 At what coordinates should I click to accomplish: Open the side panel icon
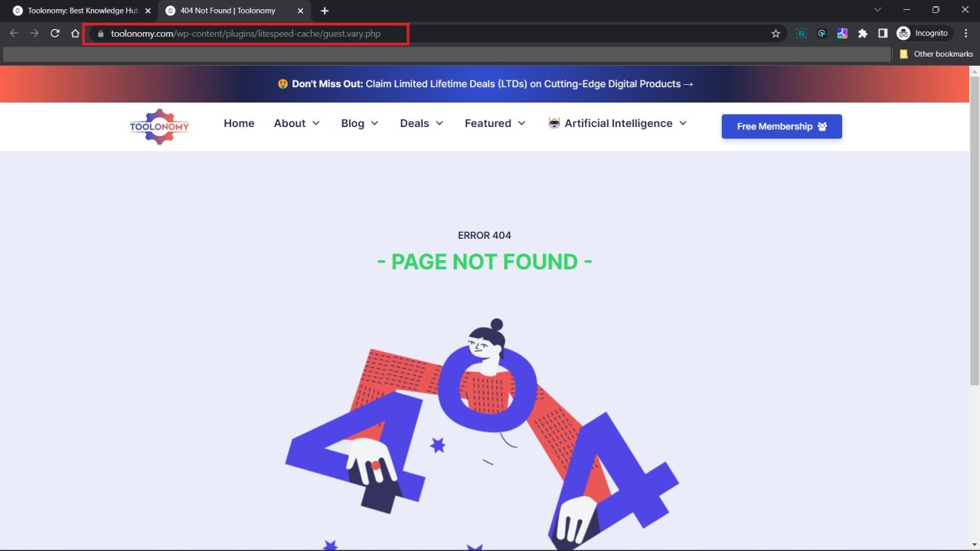[x=882, y=33]
